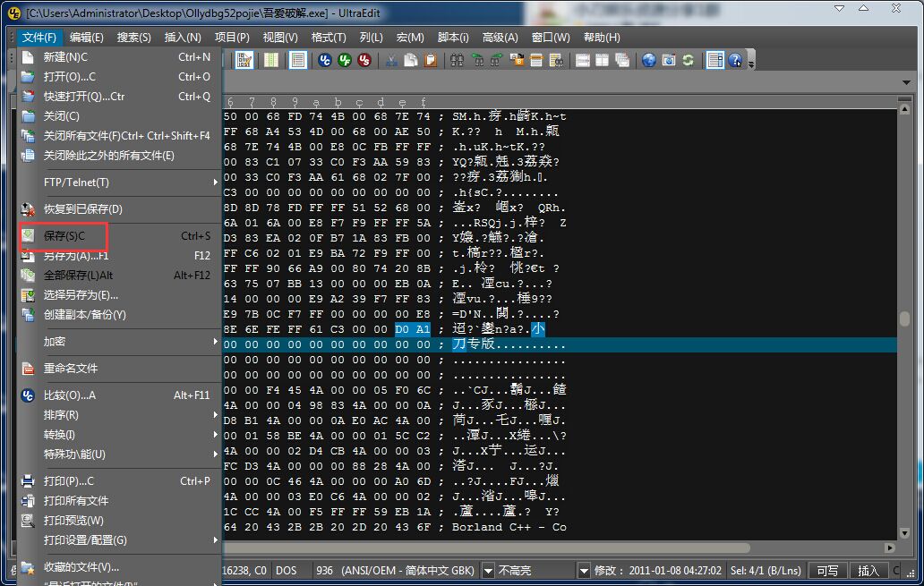The height and width of the screenshot is (586, 924).
Task: Click the green refresh arrows icon
Action: 689,60
